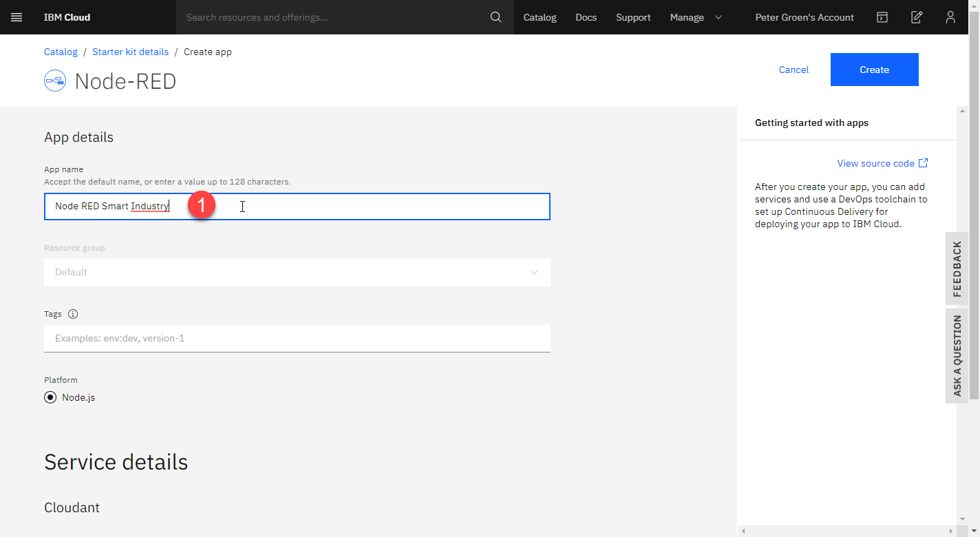Screen dimensions: 980x537
Task: Click the Getting started with apps heading
Action: point(811,123)
